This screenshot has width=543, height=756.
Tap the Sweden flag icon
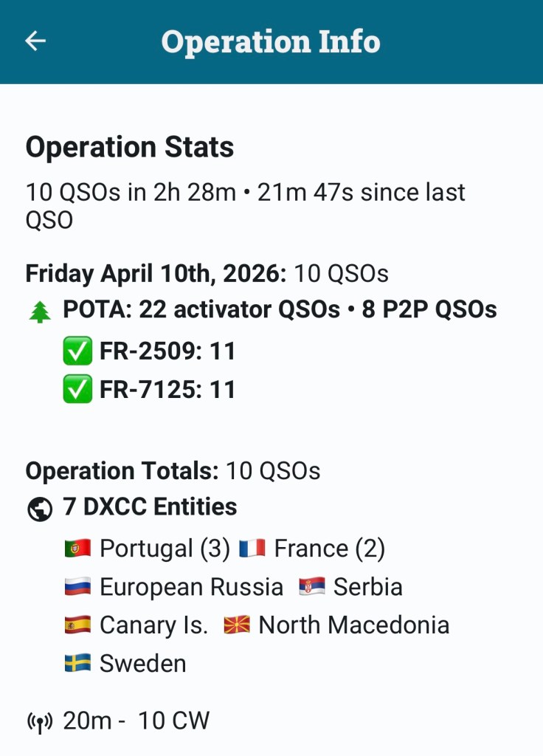coord(77,664)
